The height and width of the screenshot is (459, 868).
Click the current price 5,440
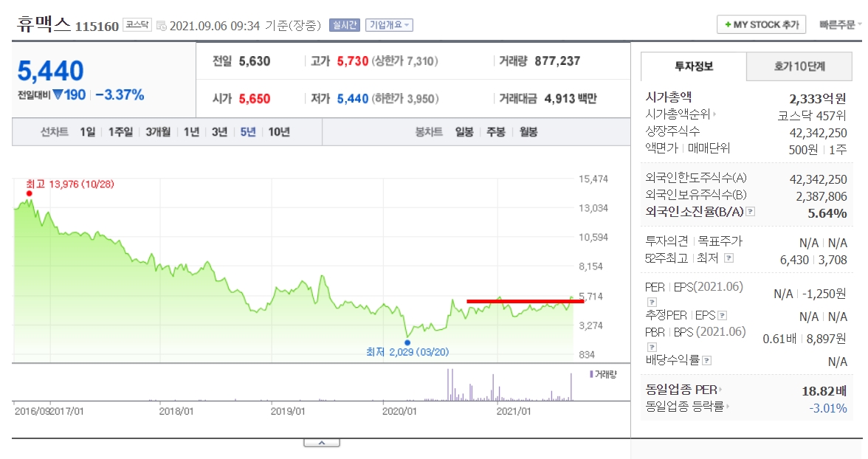50,71
